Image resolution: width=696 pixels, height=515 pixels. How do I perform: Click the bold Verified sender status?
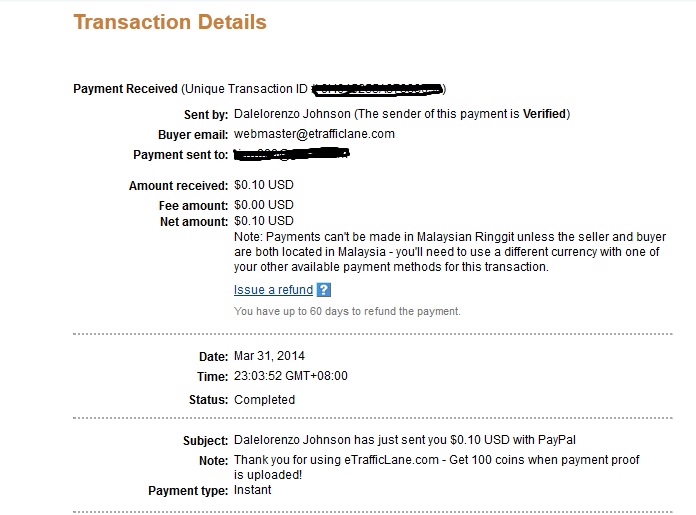(544, 114)
